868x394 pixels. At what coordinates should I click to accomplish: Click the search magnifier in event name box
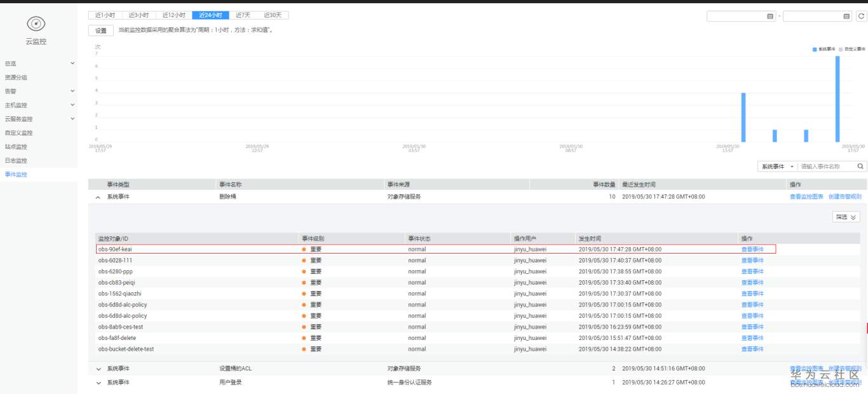click(860, 166)
